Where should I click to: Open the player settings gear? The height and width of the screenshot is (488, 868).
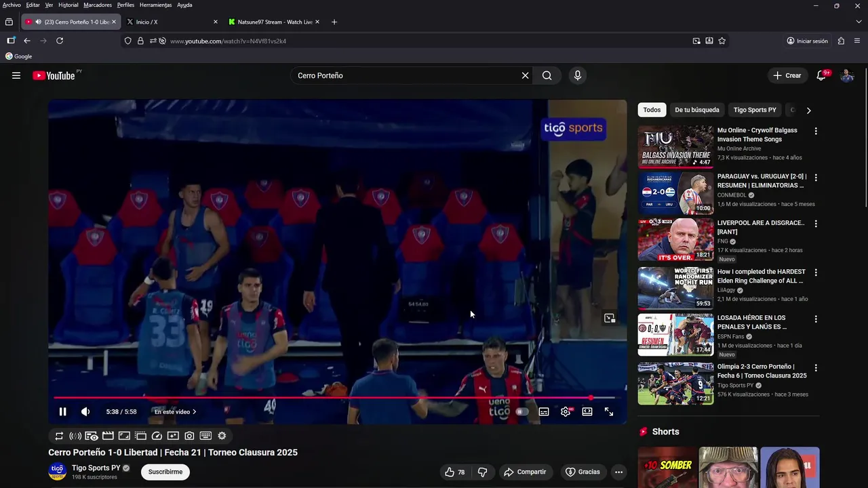point(566,411)
